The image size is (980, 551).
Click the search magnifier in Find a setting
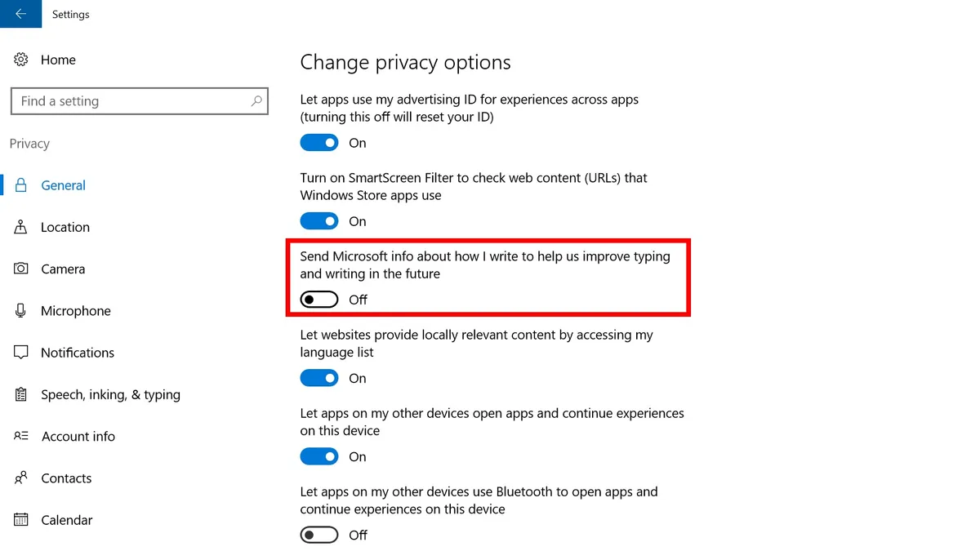coord(256,101)
